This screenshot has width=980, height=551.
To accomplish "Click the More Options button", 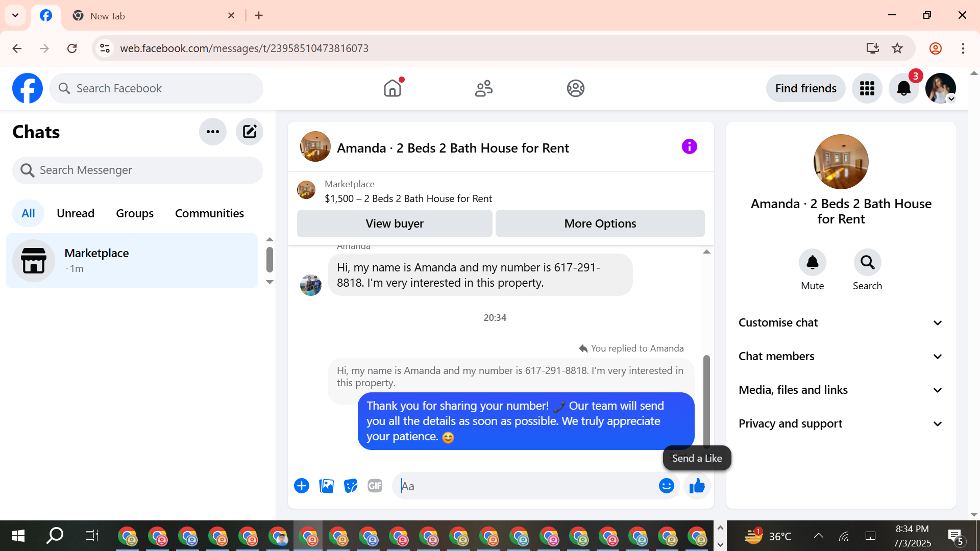I will click(600, 223).
